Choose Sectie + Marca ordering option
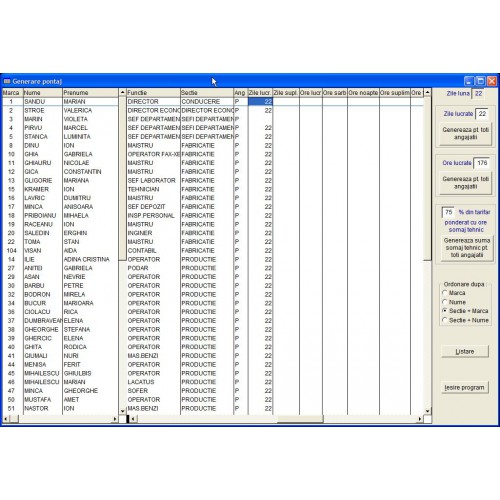The image size is (500, 500). click(444, 311)
